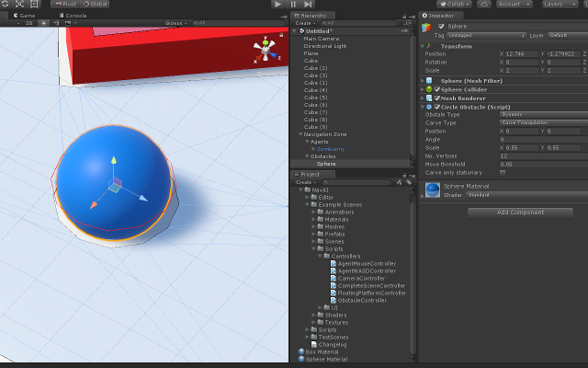Select the Hierarchy tab
The width and height of the screenshot is (588, 368).
pyautogui.click(x=311, y=16)
